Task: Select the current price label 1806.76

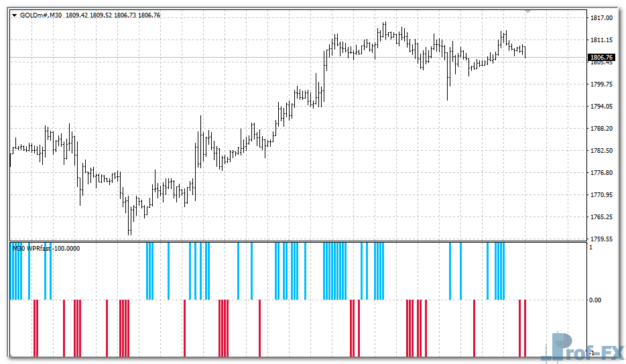Action: (x=601, y=58)
